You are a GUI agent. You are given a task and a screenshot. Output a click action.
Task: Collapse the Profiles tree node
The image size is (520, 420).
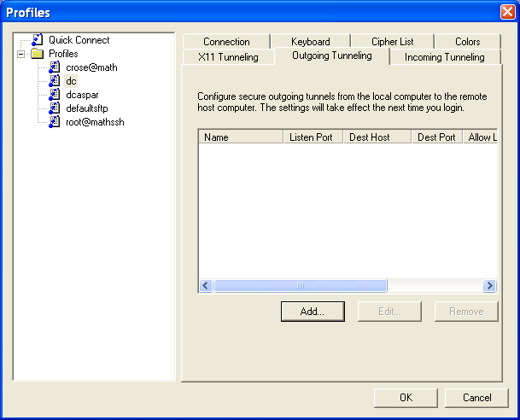(21, 54)
